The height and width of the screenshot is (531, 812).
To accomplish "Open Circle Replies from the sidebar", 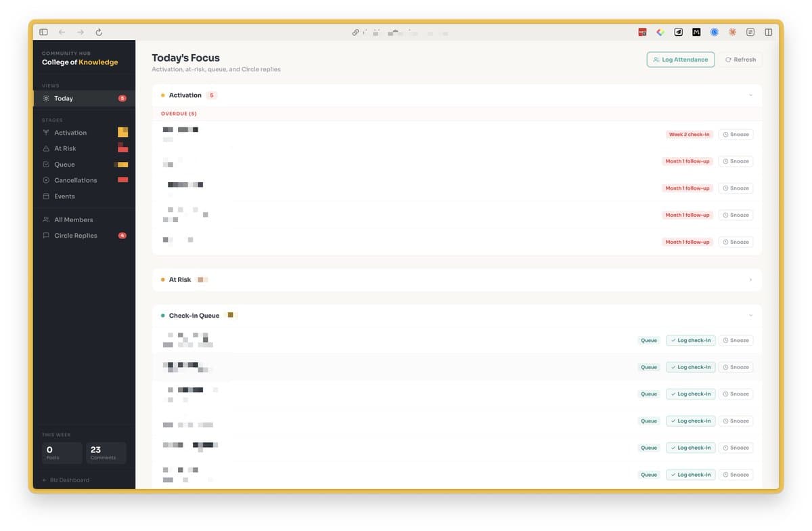I will pos(75,235).
